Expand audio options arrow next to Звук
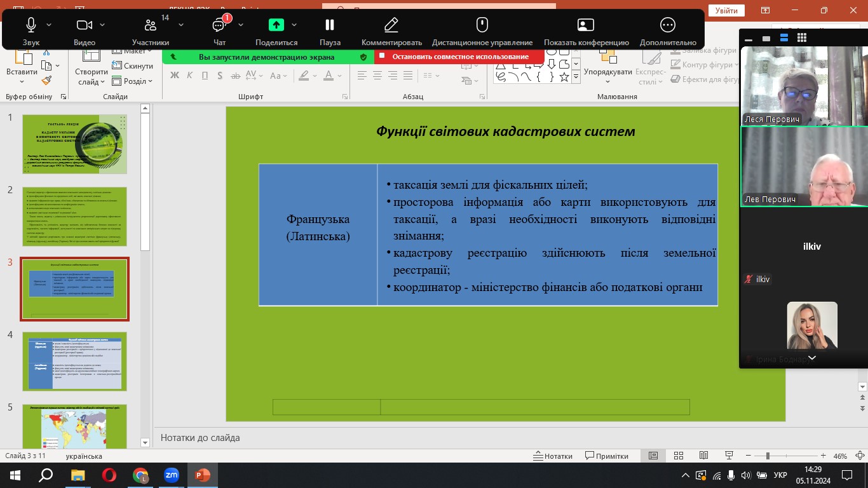Screen dimensions: 868x488 pos(50,25)
